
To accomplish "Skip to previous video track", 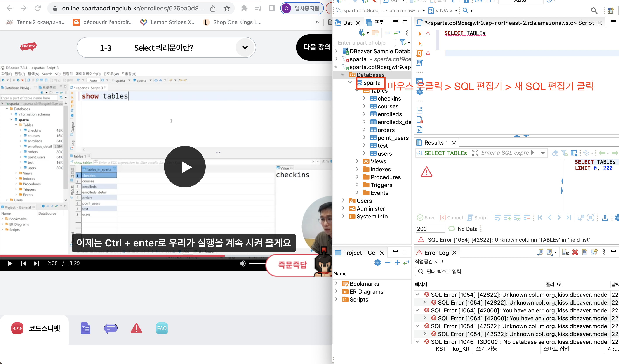I will (23, 263).
